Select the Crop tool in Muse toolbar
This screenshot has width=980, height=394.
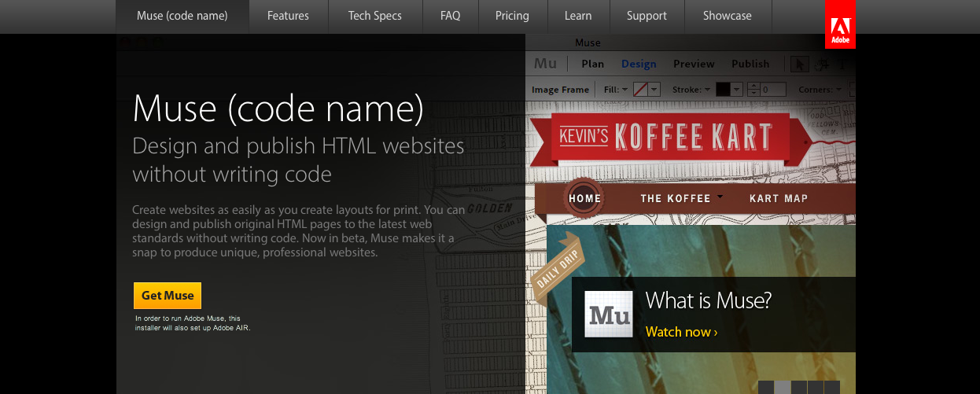pos(821,64)
